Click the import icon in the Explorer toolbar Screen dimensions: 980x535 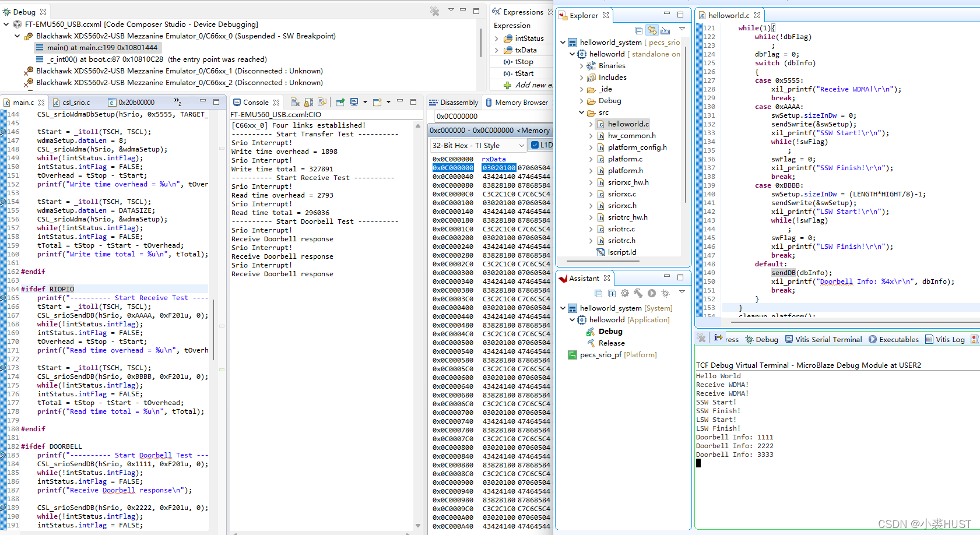point(665,30)
